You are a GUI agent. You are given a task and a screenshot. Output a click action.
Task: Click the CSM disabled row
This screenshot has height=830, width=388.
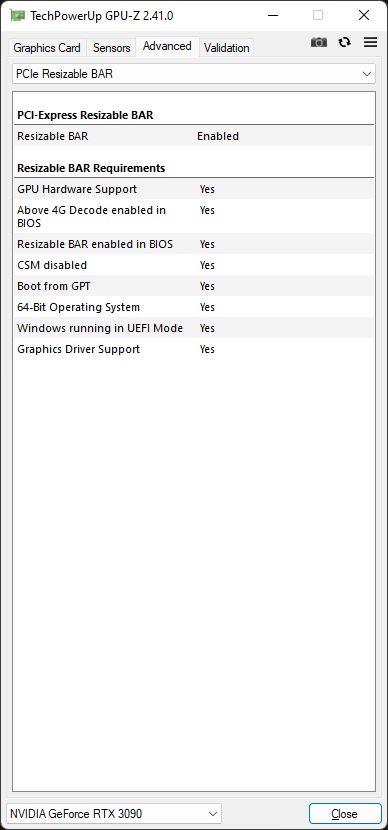(194, 265)
